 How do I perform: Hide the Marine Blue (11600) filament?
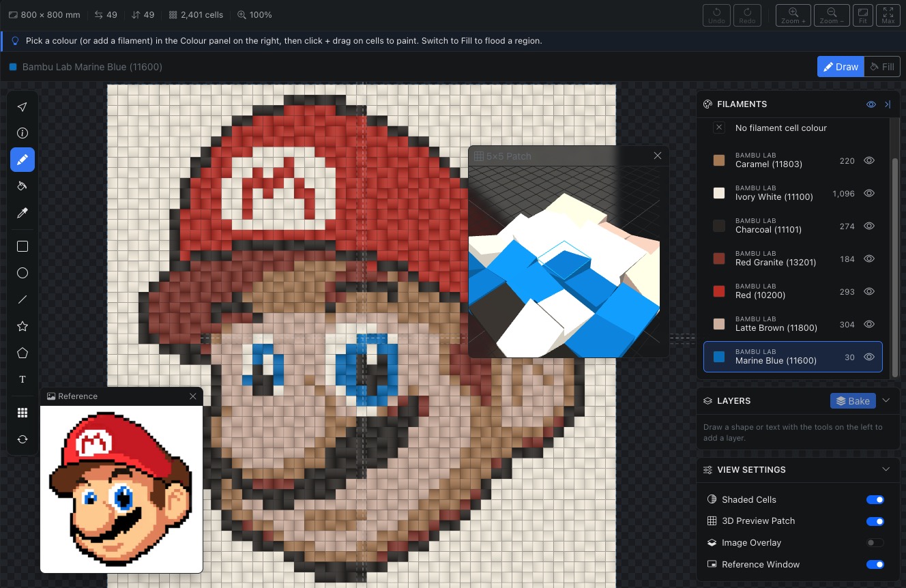pyautogui.click(x=869, y=357)
